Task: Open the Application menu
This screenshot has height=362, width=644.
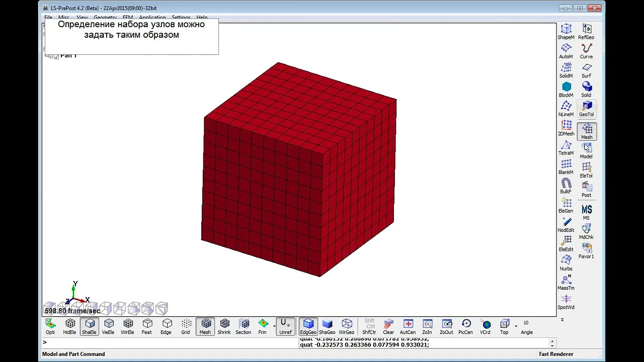Action: coord(152,18)
